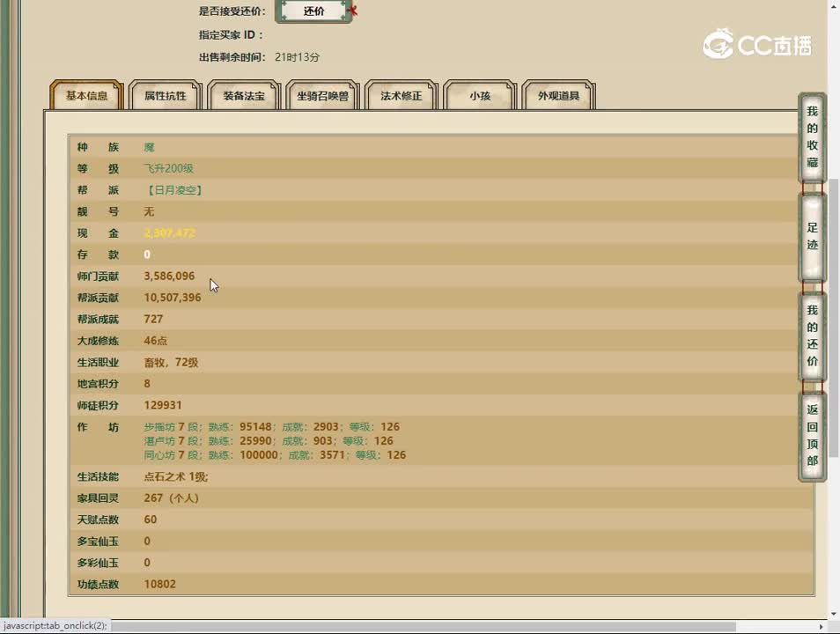The width and height of the screenshot is (840, 634).
Task: Click the remaining time 21时13分
Action: coord(297,57)
